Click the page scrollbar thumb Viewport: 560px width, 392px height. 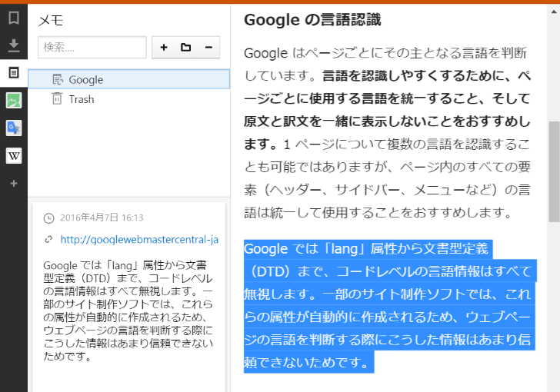point(554,171)
